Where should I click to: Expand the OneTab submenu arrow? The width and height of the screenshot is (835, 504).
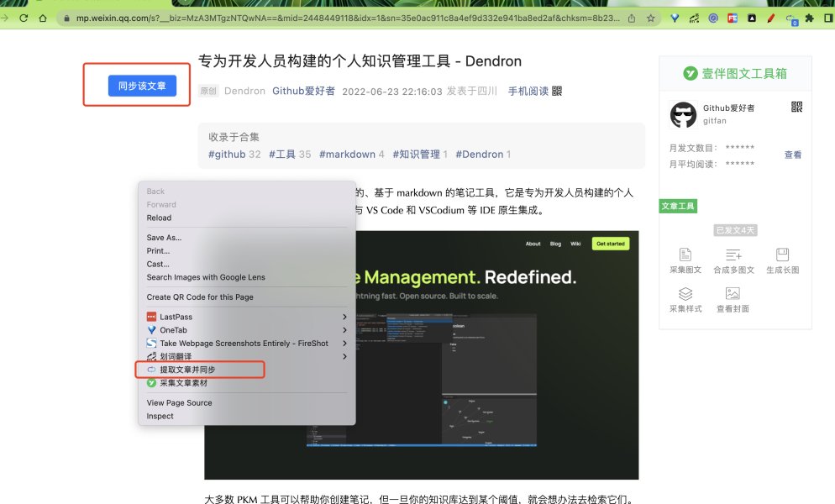[344, 330]
